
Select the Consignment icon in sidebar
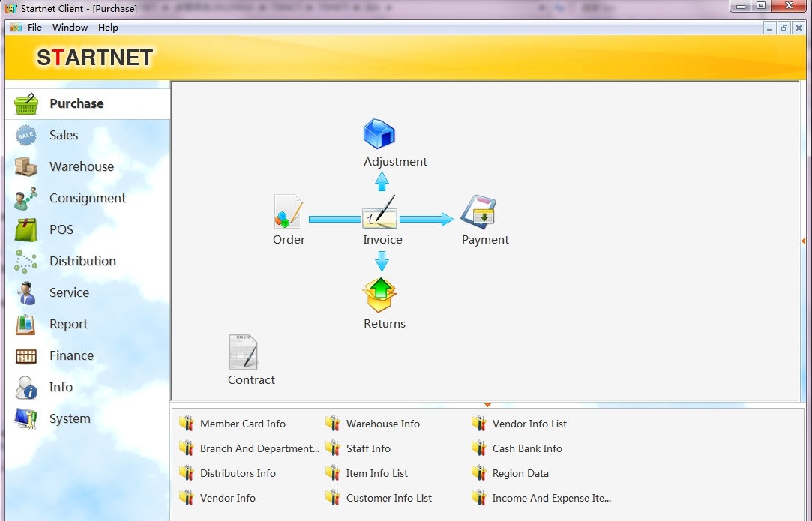[26, 199]
